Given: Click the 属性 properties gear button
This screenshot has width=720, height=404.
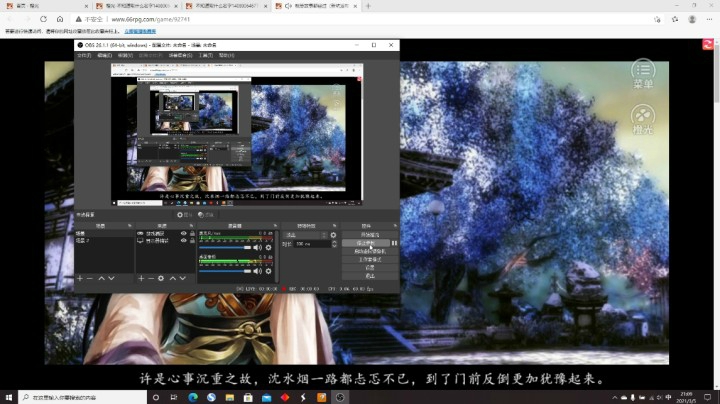Looking at the screenshot, I should click(x=184, y=215).
